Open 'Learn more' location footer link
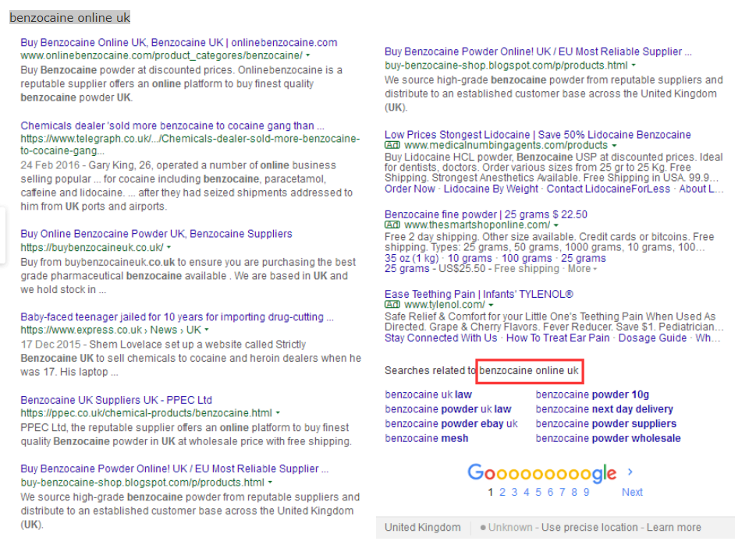 click(673, 528)
